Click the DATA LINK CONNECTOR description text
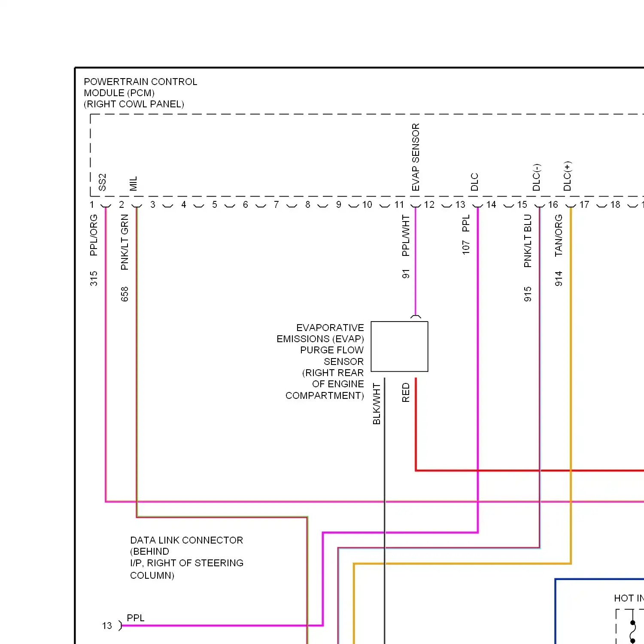 [187, 558]
